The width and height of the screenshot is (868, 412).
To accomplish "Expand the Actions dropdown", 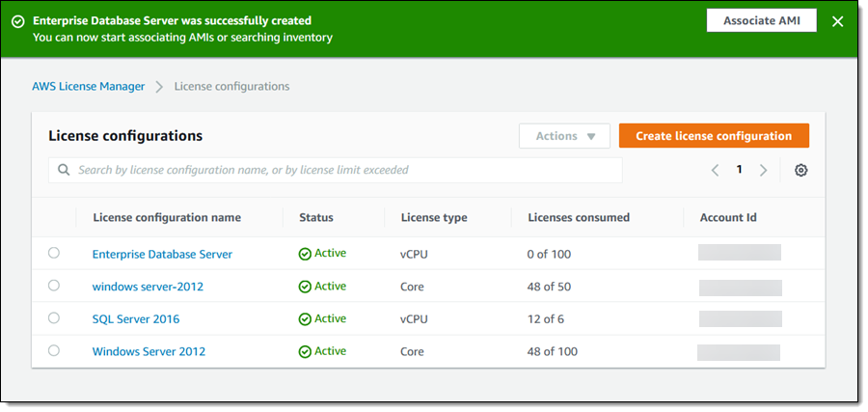I will (x=564, y=136).
